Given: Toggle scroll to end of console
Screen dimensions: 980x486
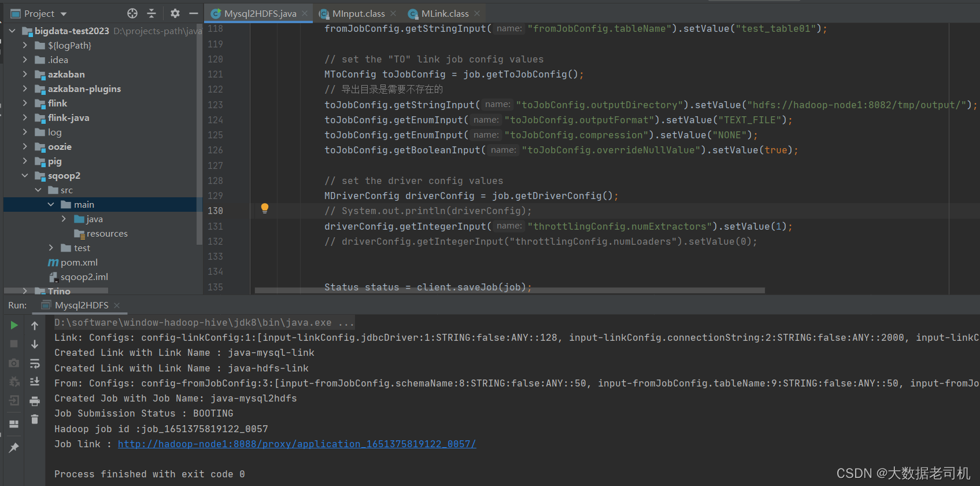Looking at the screenshot, I should 35,382.
